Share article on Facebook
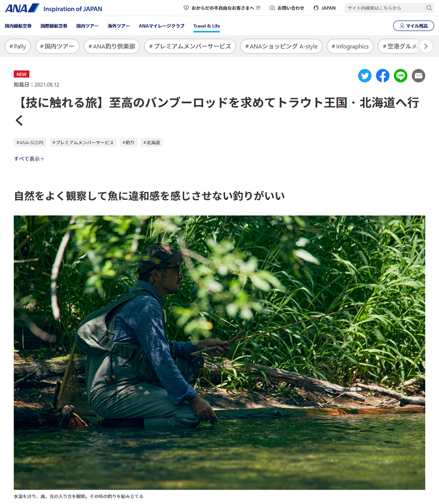Viewport: 439px width, 504px height. pyautogui.click(x=383, y=76)
